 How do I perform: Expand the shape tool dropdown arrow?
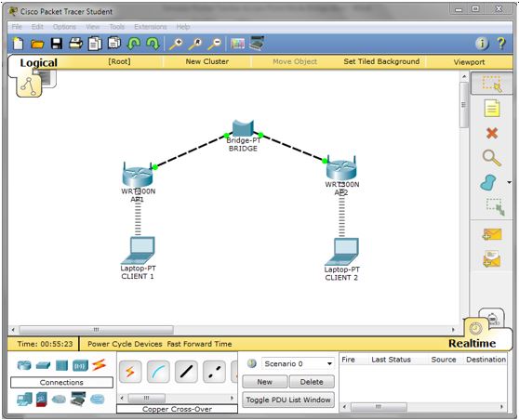[x=509, y=182]
